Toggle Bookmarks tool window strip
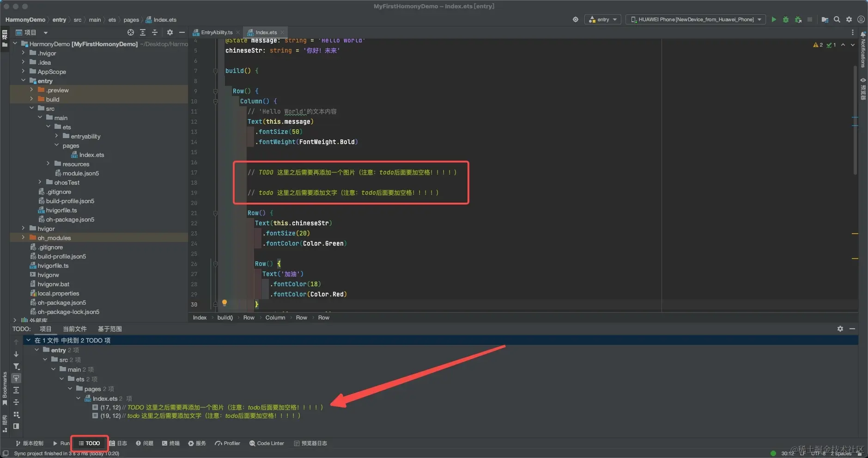Viewport: 868px width, 458px height. pyautogui.click(x=5, y=388)
